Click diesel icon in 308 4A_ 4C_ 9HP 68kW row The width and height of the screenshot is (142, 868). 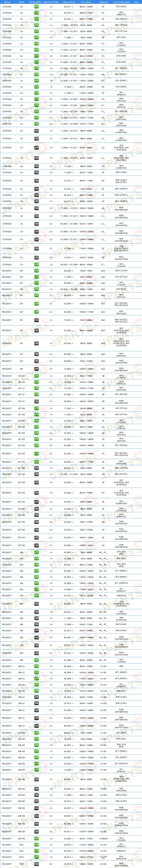tap(36, 618)
